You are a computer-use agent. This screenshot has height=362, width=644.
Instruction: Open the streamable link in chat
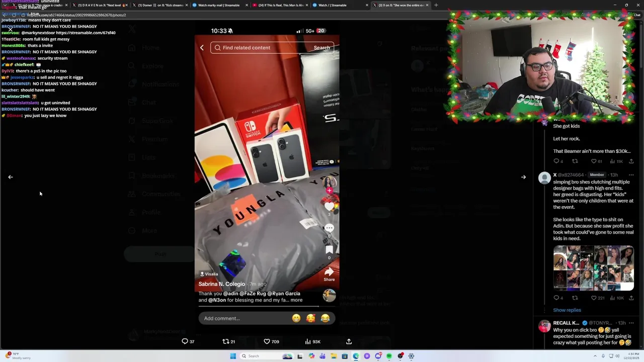[85, 33]
